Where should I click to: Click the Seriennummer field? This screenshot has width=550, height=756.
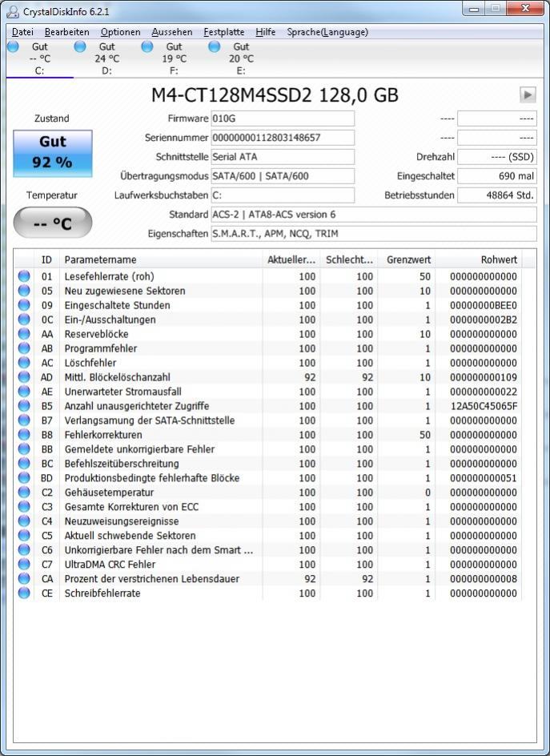point(283,138)
